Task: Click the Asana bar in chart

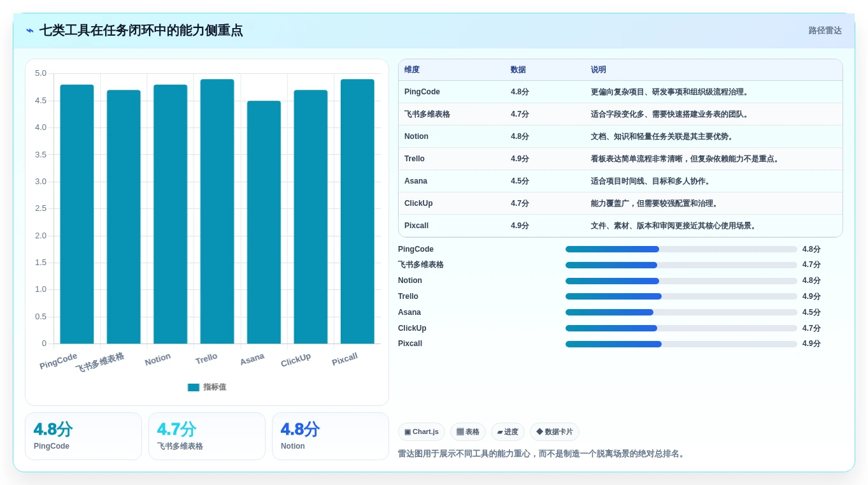Action: pyautogui.click(x=264, y=222)
